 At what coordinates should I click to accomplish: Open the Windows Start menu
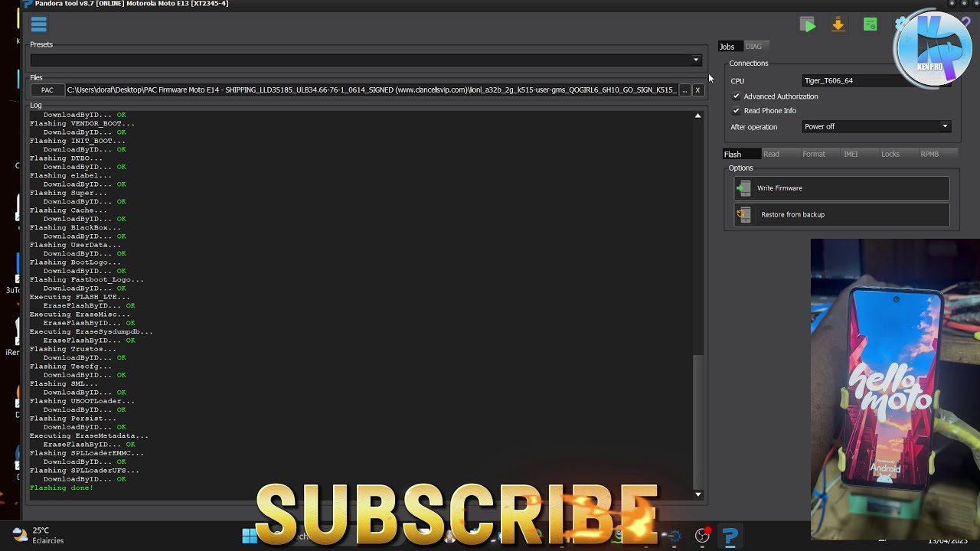click(x=250, y=536)
